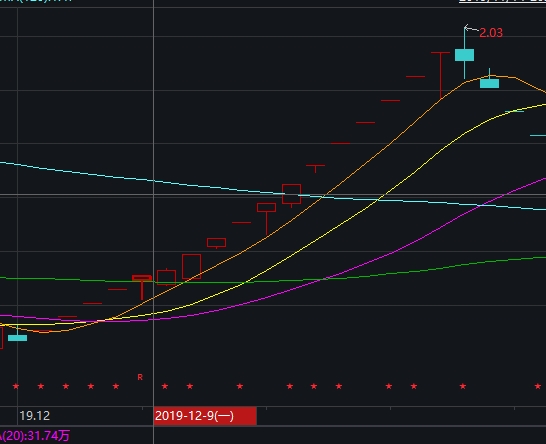Click the 19.12 time axis label
The image size is (546, 444).
[34, 416]
